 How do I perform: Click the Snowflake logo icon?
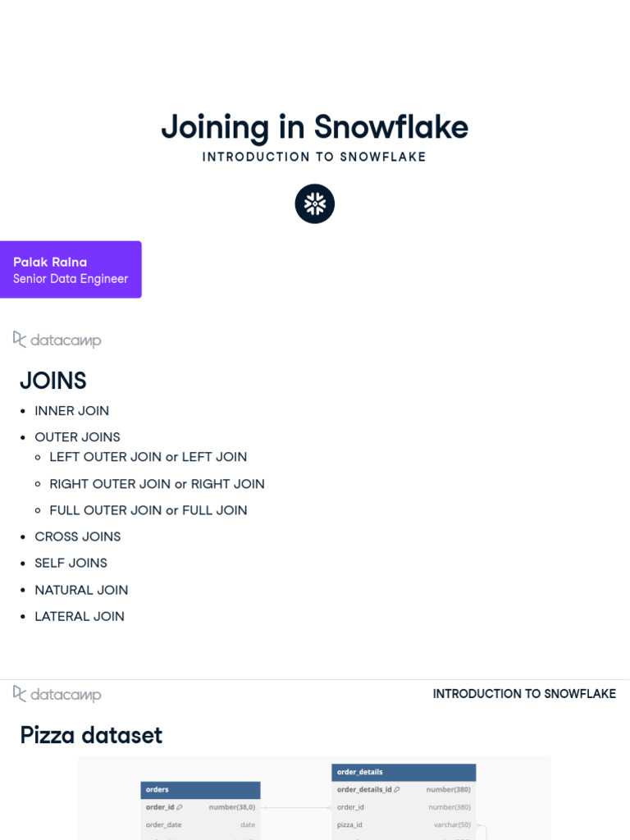click(315, 203)
